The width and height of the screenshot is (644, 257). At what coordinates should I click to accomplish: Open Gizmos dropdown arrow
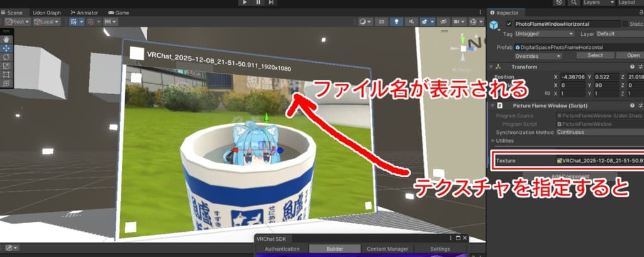coord(481,22)
